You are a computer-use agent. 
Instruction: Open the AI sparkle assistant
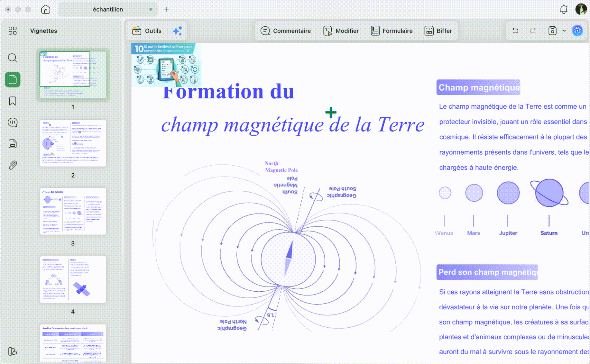tap(177, 31)
